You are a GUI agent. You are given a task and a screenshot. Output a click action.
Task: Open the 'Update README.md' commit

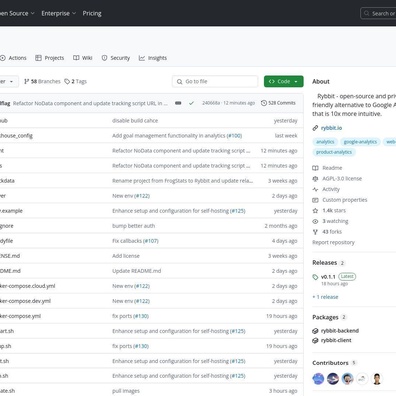(137, 271)
